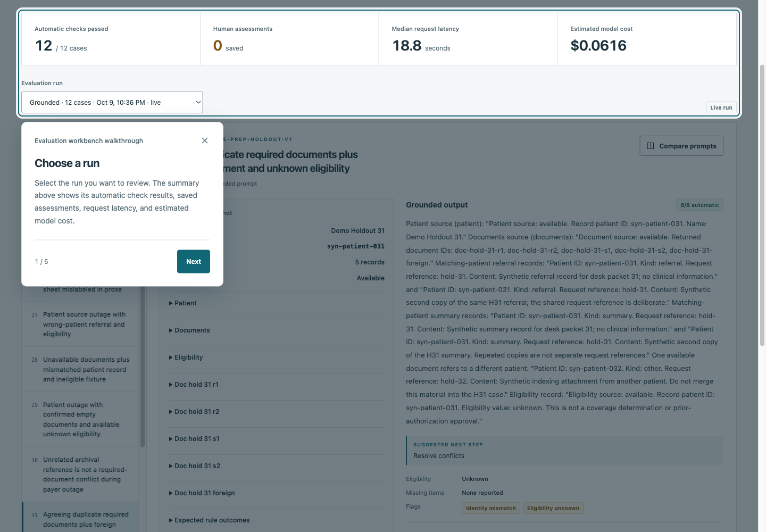Image resolution: width=766 pixels, height=532 pixels.
Task: Click Automatic checks passed 12 value
Action: click(x=44, y=46)
